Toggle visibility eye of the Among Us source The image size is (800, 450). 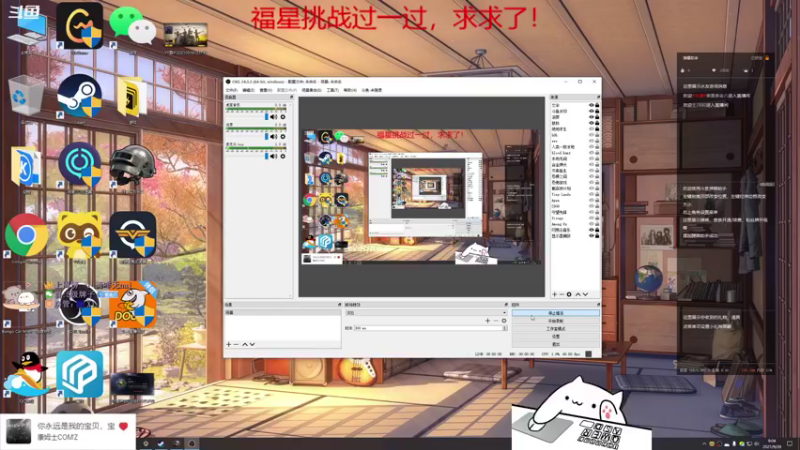tap(591, 224)
